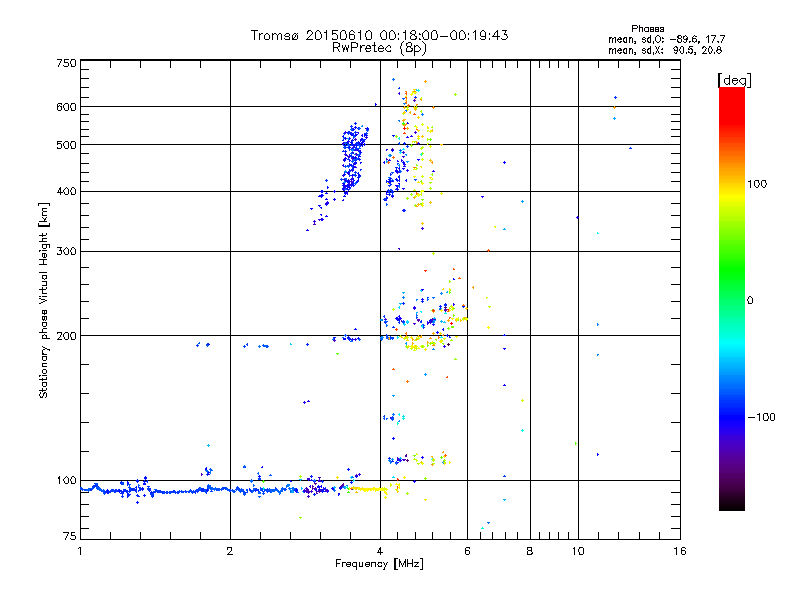Screen dimensions: 800x600
Task: Click the colorbar tick label '-100'
Action: point(761,417)
